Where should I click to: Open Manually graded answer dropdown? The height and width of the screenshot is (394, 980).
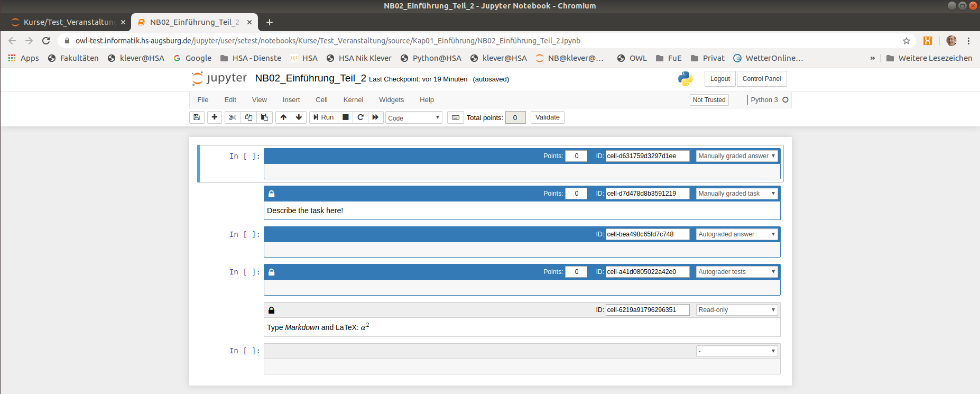click(x=737, y=156)
